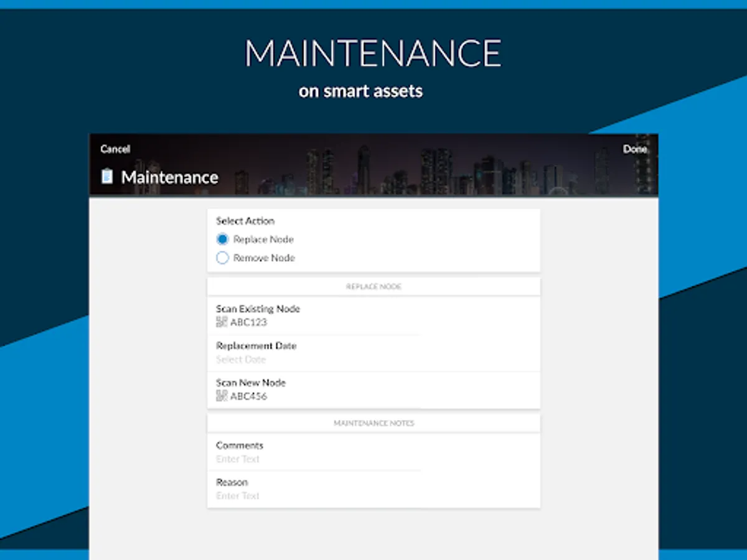747x560 pixels.
Task: Click the REPLACE NODE section header
Action: (x=374, y=287)
